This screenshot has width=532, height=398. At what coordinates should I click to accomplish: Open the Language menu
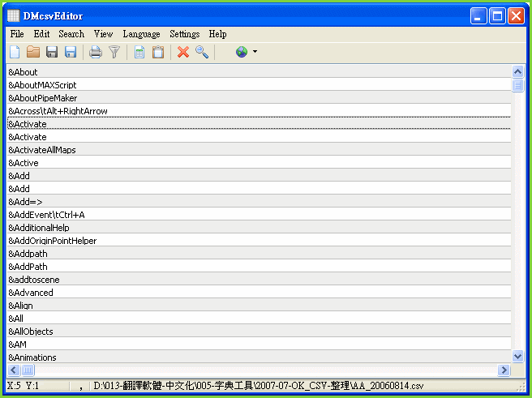(x=141, y=34)
